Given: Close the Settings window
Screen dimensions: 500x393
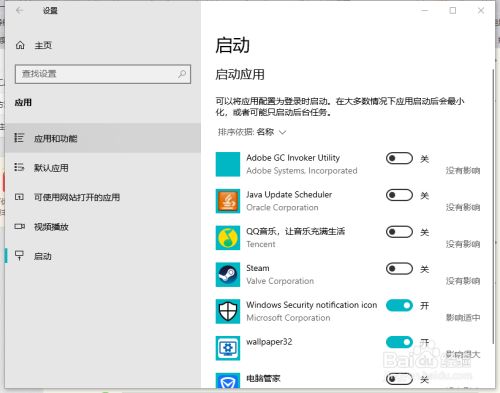Looking at the screenshot, I should coord(481,11).
